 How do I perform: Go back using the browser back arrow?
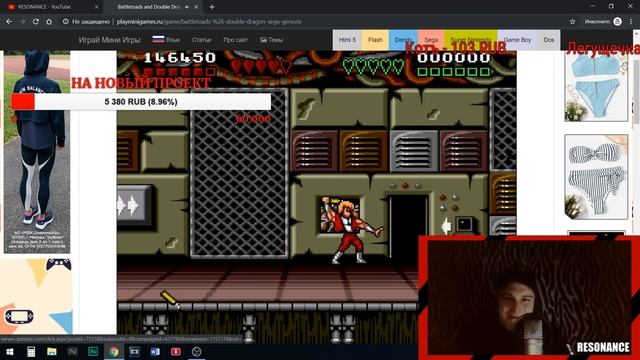coord(9,22)
